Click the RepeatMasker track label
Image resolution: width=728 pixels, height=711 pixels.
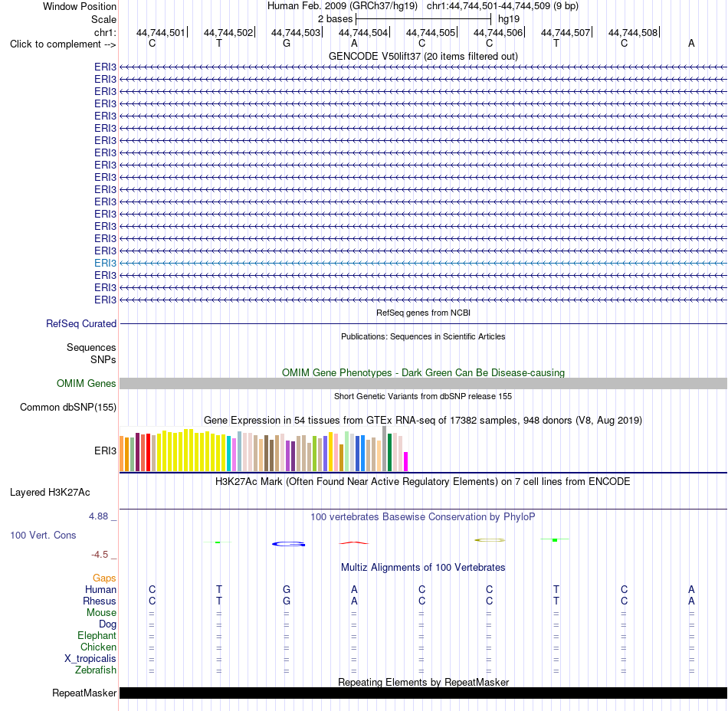point(84,693)
